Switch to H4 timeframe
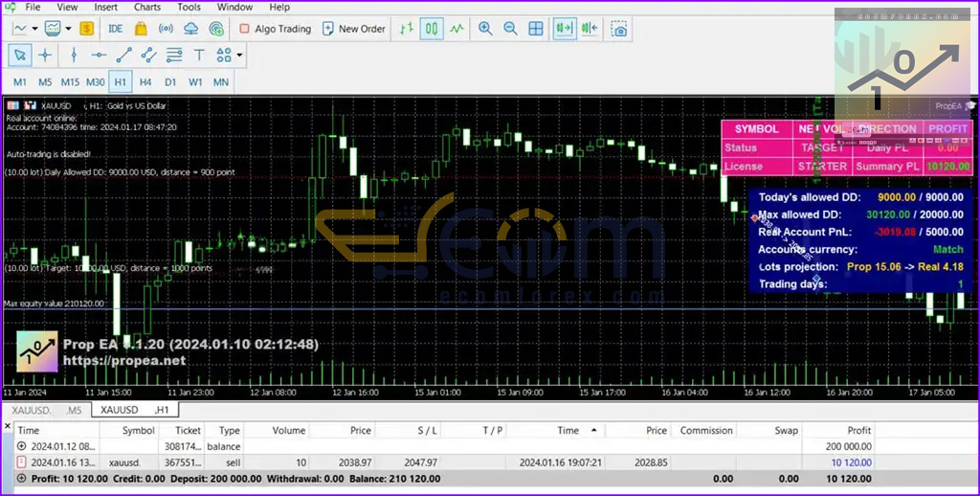The height and width of the screenshot is (496, 980). point(145,82)
